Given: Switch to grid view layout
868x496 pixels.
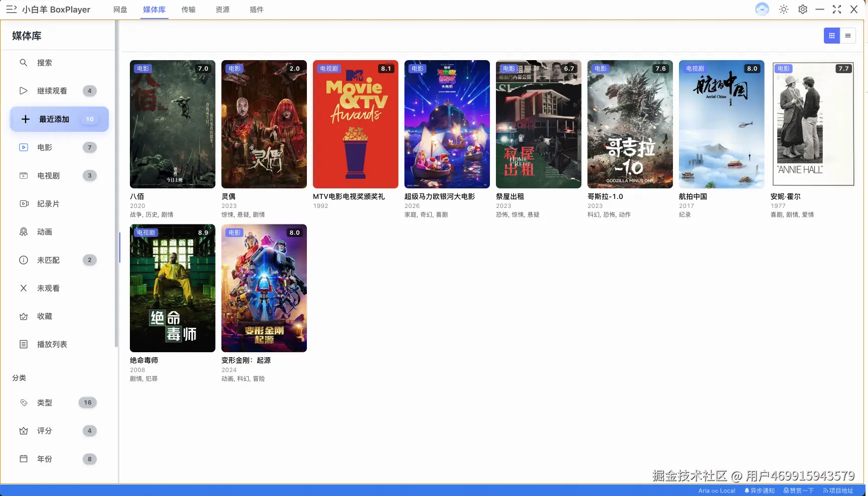Looking at the screenshot, I should [832, 36].
